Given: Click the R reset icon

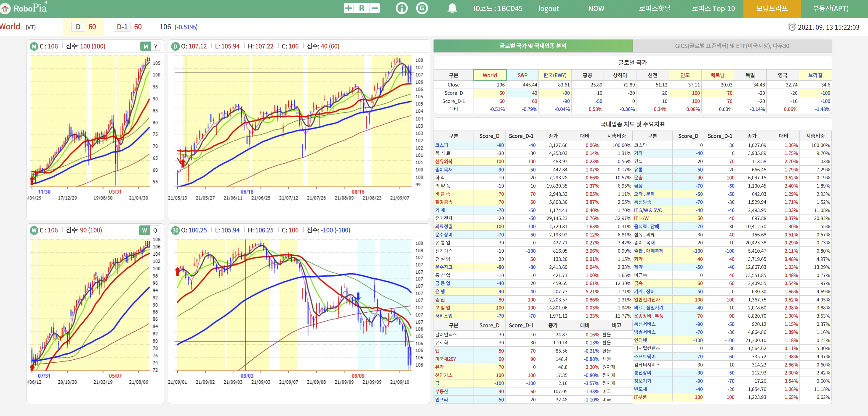Looking at the screenshot, I should click(362, 8).
